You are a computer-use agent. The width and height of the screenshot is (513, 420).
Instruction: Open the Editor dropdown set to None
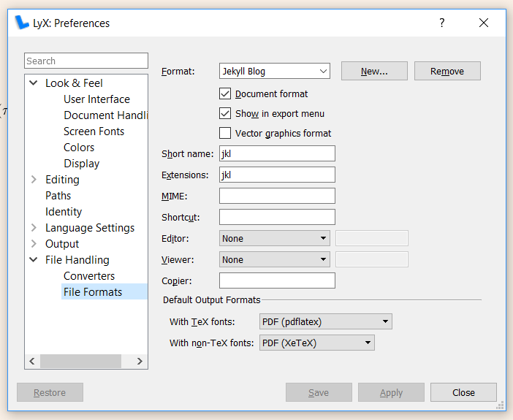click(275, 238)
